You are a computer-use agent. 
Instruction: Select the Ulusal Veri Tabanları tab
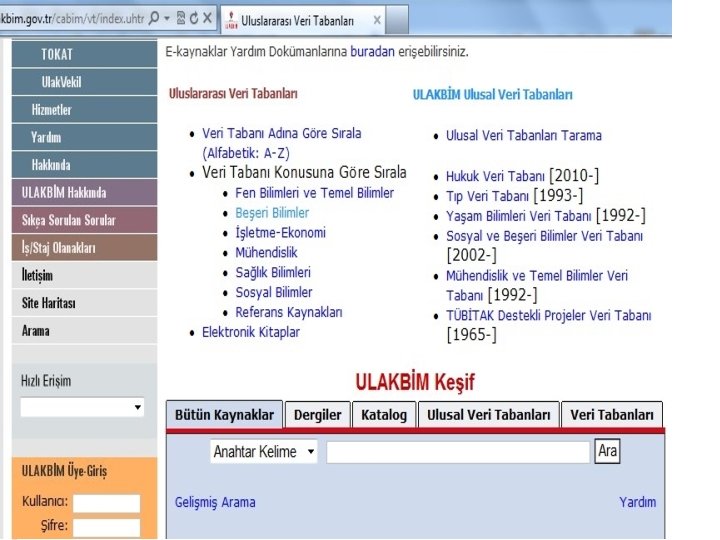tap(489, 415)
